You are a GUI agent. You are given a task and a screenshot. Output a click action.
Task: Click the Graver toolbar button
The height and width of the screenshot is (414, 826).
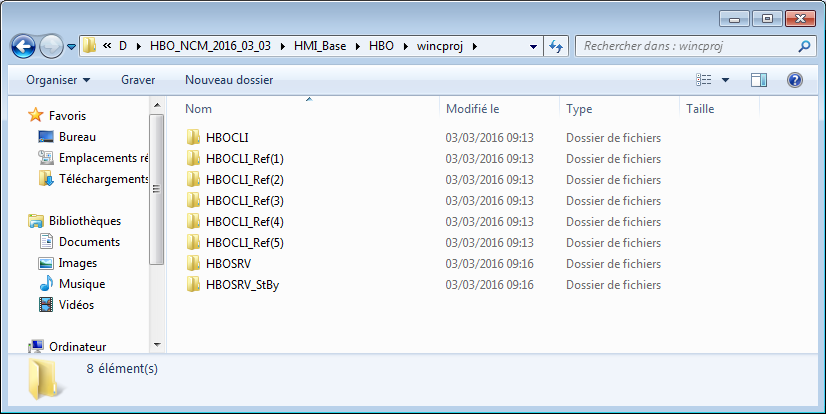point(138,80)
